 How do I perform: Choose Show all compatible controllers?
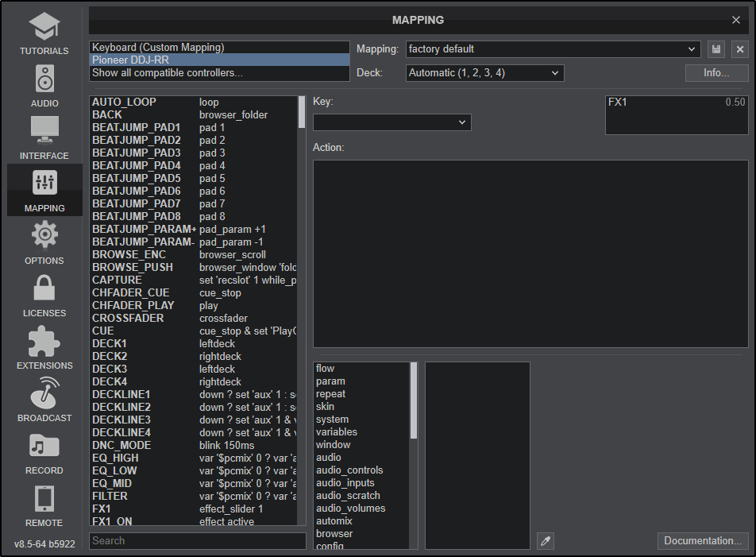[x=218, y=72]
